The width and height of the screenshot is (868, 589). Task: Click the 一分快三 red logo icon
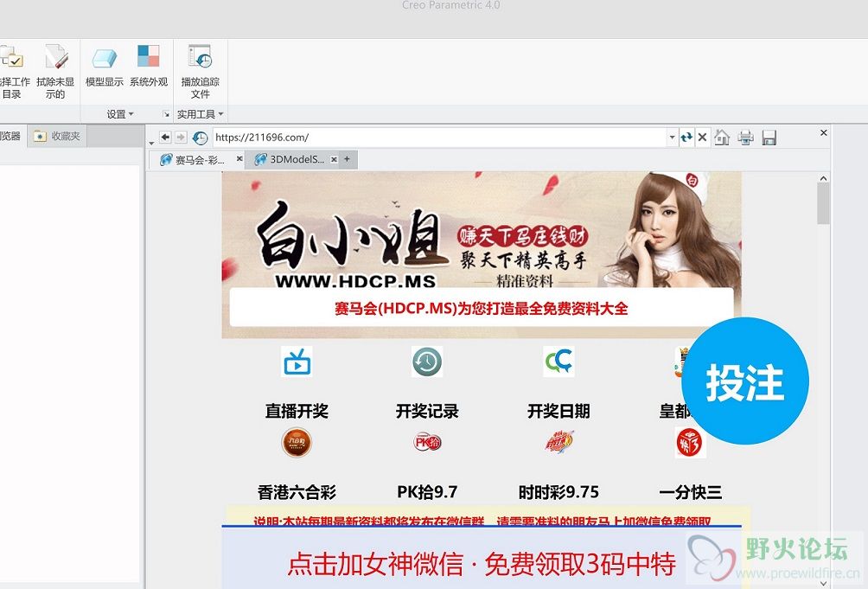[x=690, y=442]
